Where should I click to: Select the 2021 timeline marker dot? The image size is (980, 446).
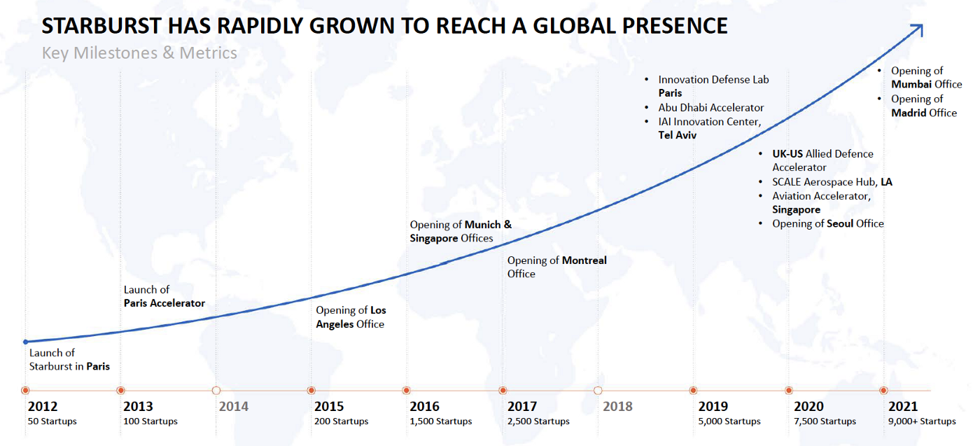click(x=883, y=390)
